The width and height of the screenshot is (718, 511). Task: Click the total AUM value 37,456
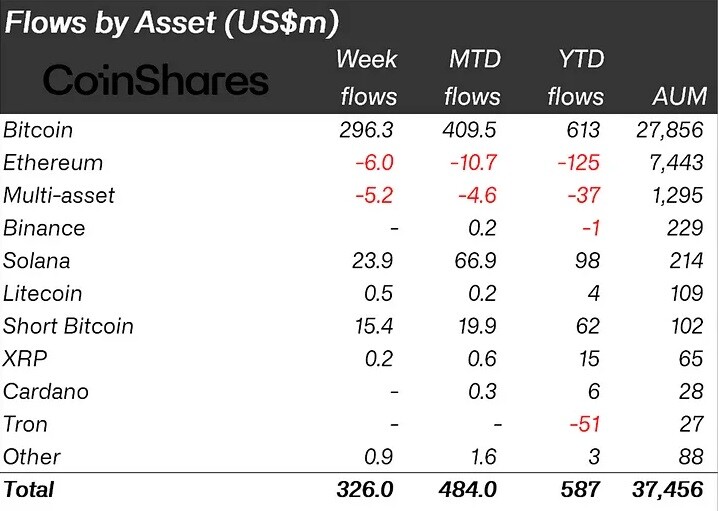[668, 489]
